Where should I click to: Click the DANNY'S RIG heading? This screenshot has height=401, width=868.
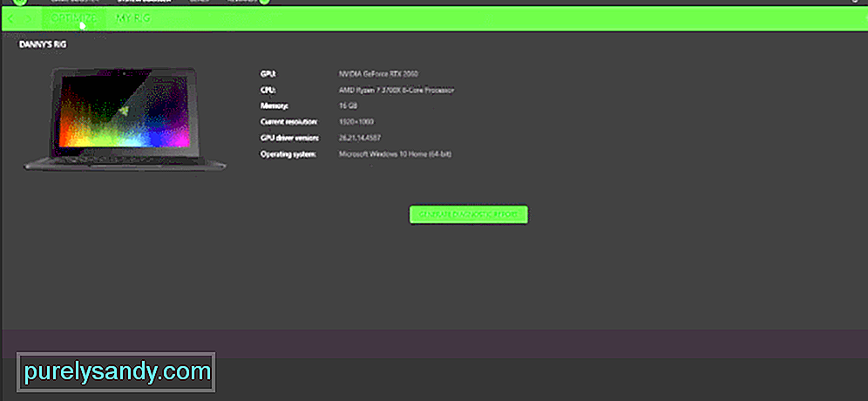(43, 44)
